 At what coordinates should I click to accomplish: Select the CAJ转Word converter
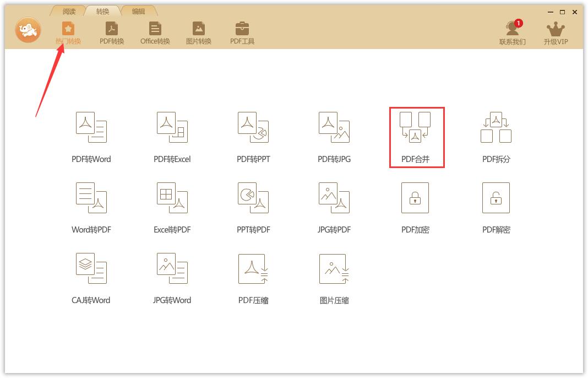pyautogui.click(x=91, y=278)
